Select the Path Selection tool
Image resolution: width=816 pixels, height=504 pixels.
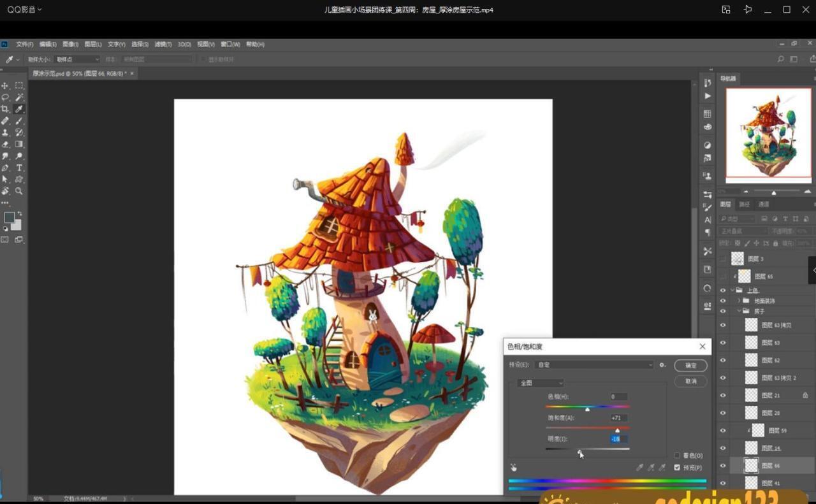pyautogui.click(x=5, y=180)
